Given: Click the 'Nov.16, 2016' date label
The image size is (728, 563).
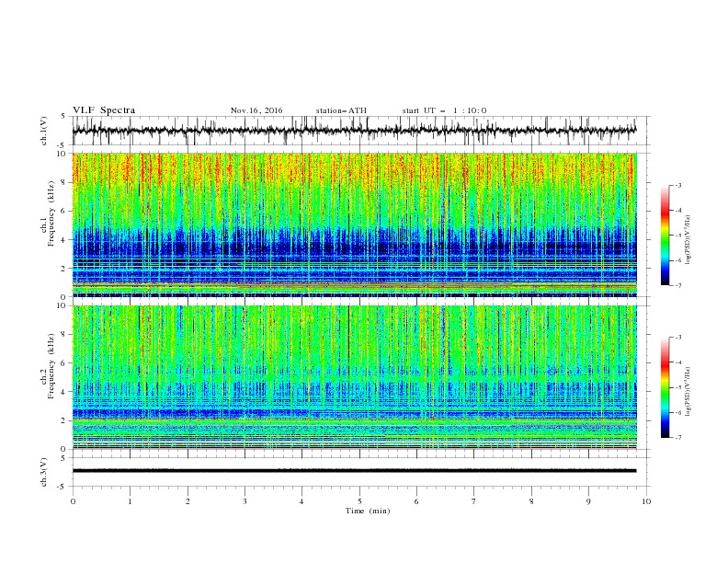Looking at the screenshot, I should point(256,110).
